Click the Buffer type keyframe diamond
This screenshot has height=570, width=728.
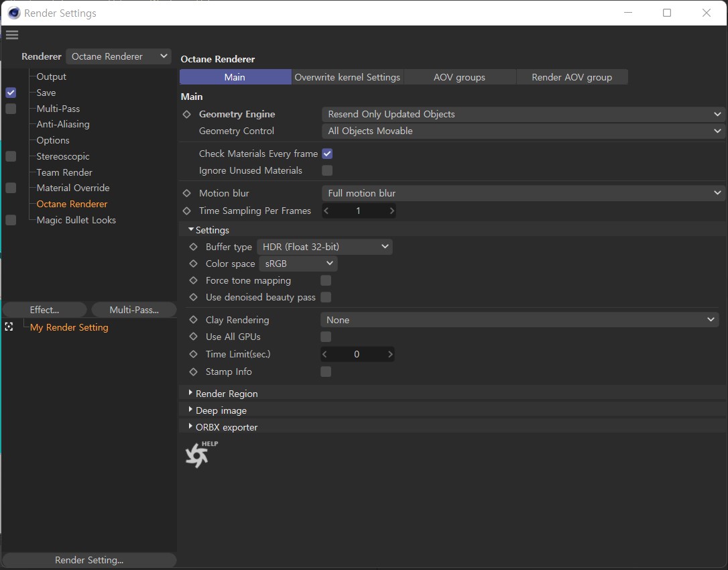point(194,247)
